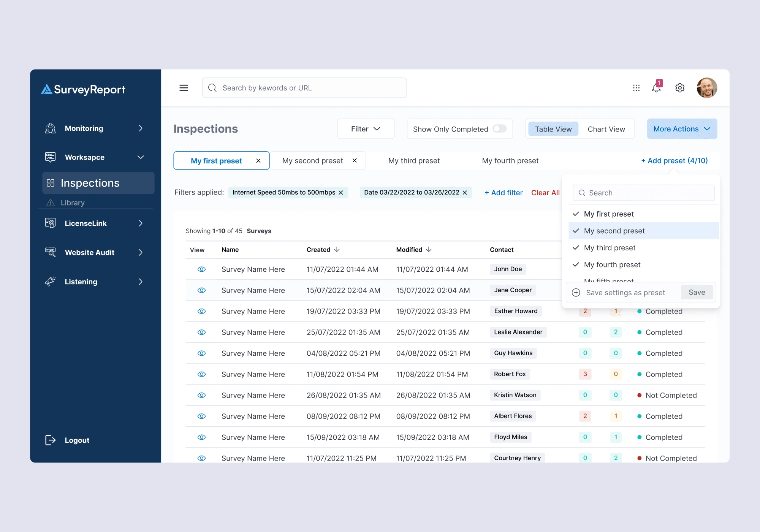
Task: View the Albert Flores survey via eye icon
Action: (x=202, y=416)
